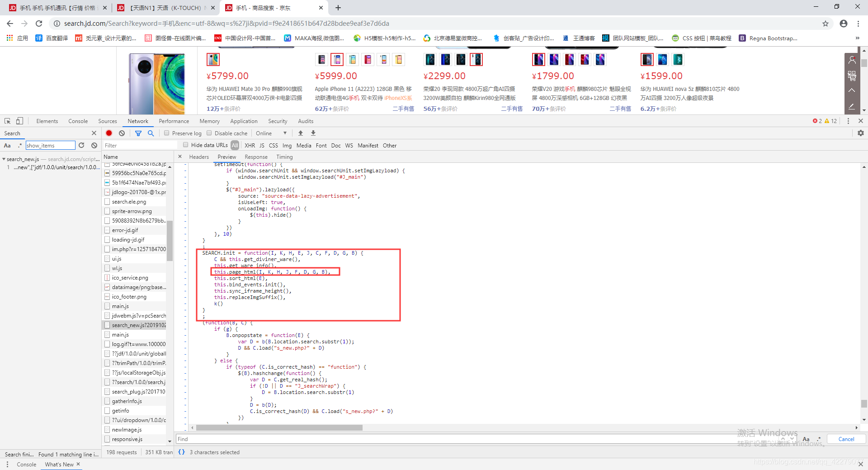Open Network settings gear icon
868x470 pixels.
point(861,133)
